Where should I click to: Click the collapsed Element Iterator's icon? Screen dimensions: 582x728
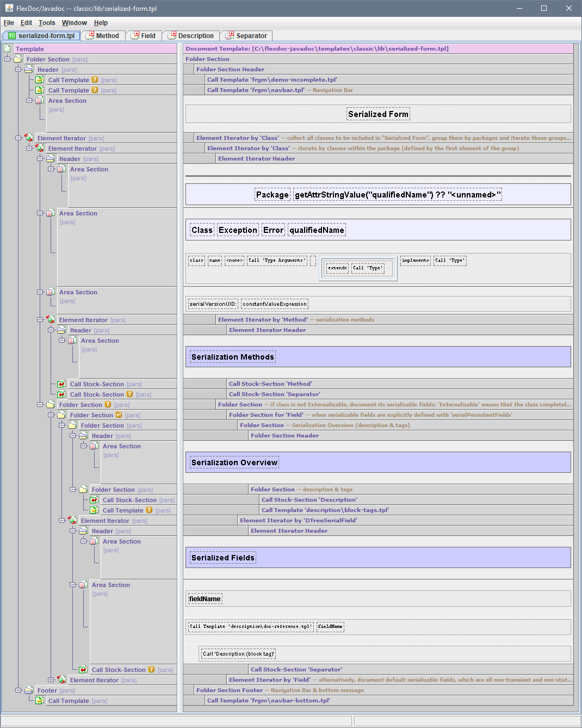[61, 680]
